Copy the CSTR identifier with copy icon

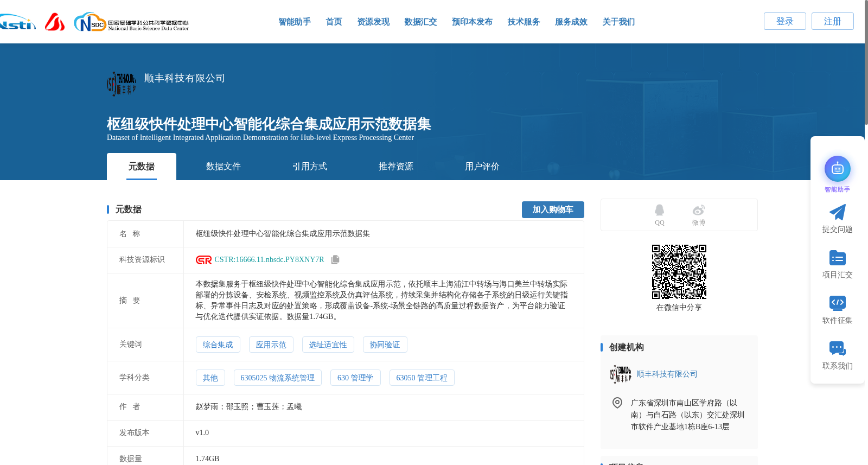coord(335,260)
